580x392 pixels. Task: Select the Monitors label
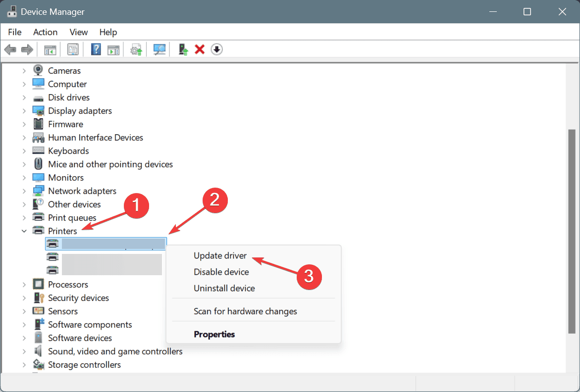coord(66,178)
